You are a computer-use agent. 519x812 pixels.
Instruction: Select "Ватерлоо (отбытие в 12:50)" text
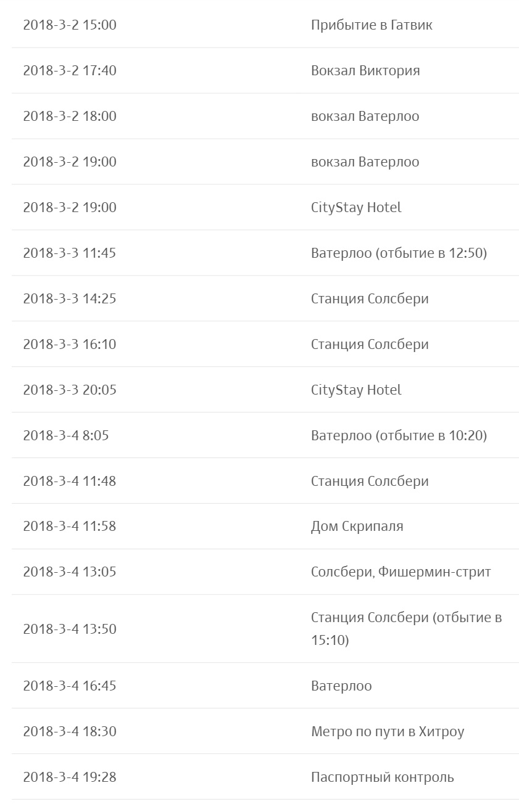coord(399,253)
